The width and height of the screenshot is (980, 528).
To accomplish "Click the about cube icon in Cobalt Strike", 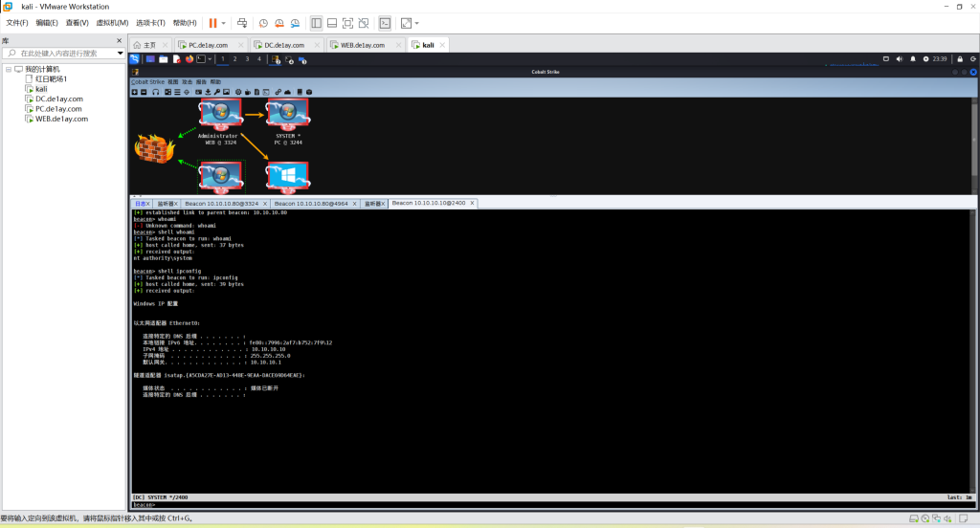I will [x=309, y=92].
